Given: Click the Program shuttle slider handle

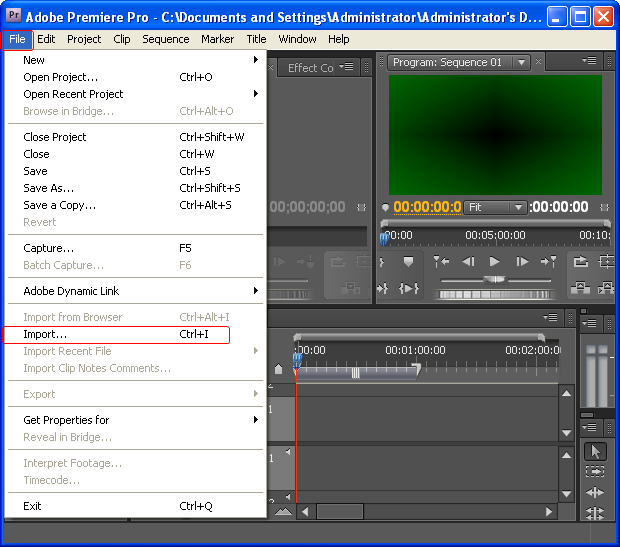Looking at the screenshot, I should (494, 280).
